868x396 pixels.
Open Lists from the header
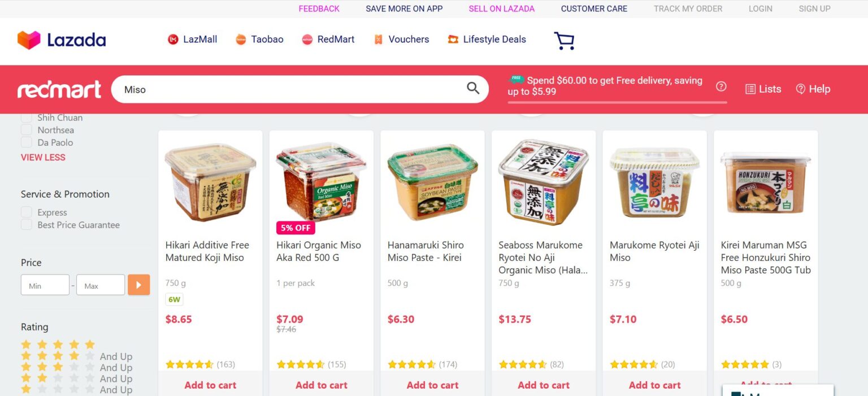[x=763, y=89]
